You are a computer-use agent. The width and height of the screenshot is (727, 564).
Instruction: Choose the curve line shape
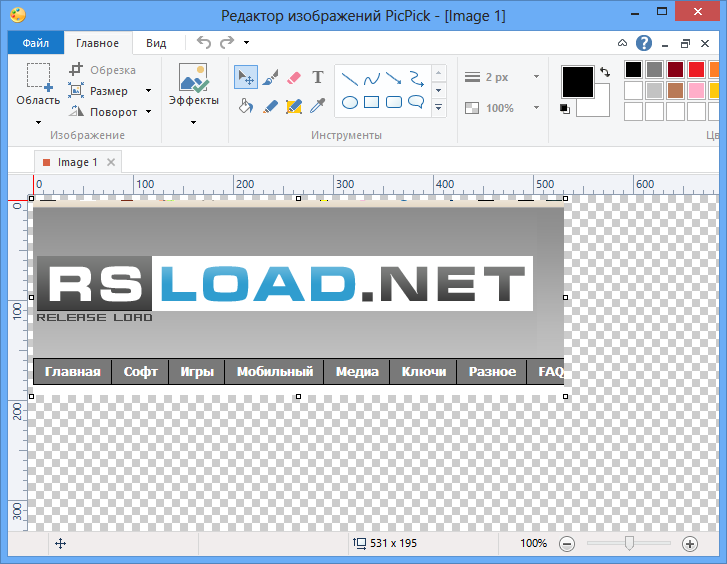pos(371,79)
